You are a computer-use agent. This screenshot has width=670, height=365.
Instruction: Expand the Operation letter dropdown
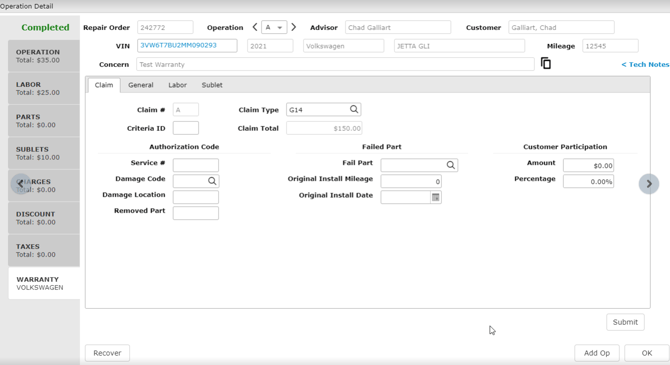click(274, 27)
